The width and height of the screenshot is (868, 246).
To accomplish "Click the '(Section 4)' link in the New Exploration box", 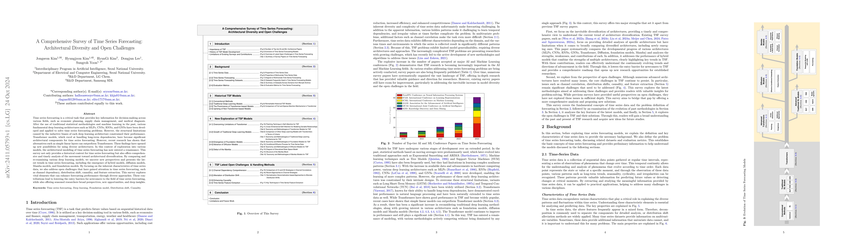I will click(309, 118).
